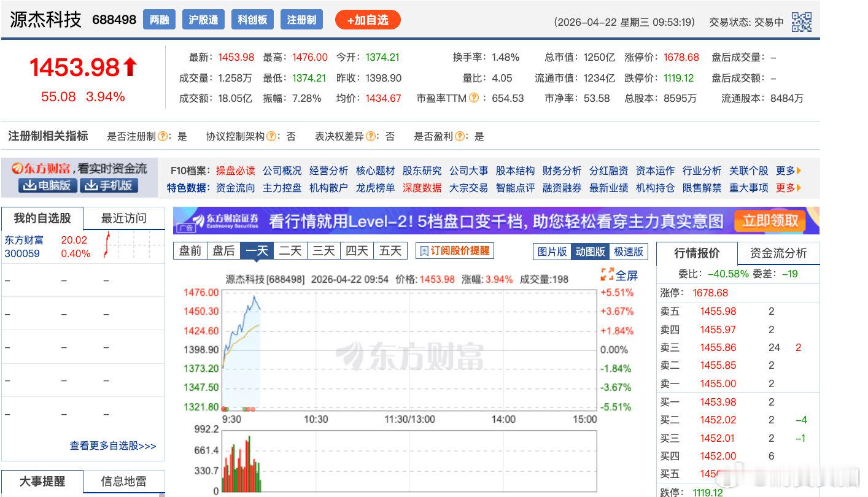Click the 表决权差异 help question icon

(370, 136)
